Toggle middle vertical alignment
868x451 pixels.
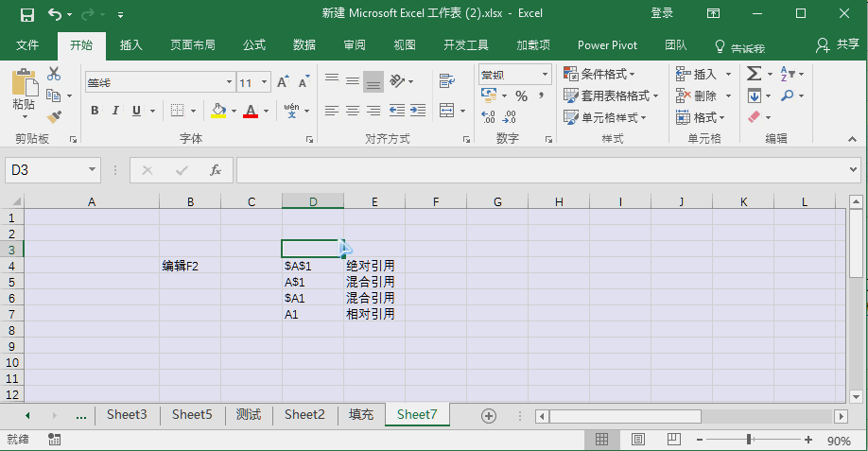(x=353, y=81)
